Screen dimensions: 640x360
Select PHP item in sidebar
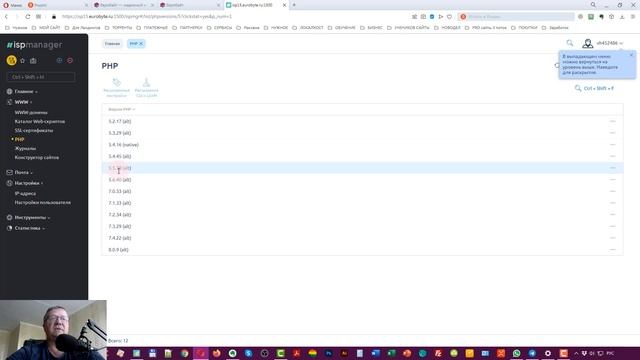pyautogui.click(x=19, y=139)
